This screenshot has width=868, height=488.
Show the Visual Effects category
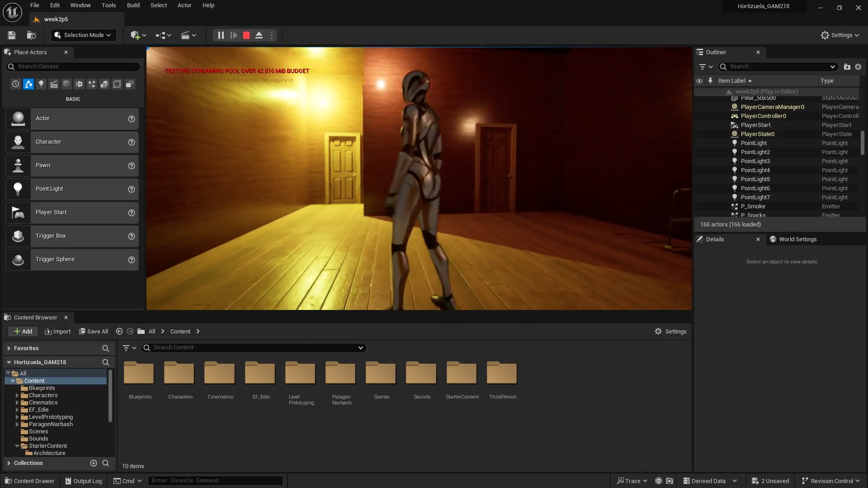coord(92,84)
